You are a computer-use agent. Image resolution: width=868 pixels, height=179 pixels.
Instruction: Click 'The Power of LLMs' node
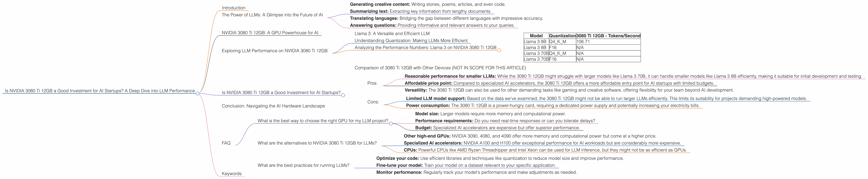point(272,15)
